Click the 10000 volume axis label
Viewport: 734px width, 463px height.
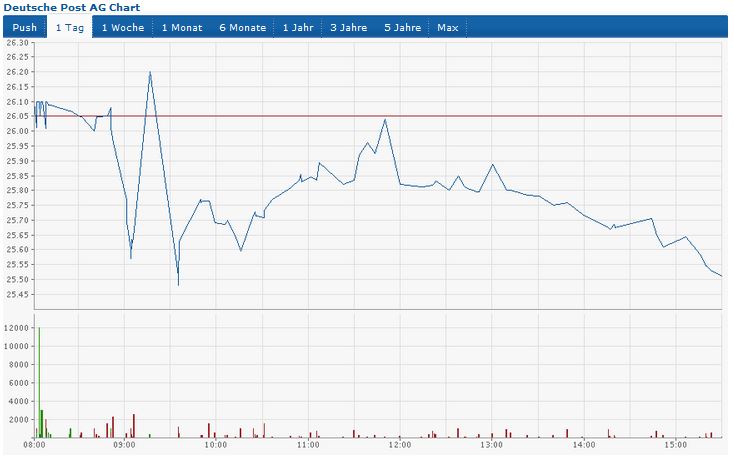(x=16, y=346)
